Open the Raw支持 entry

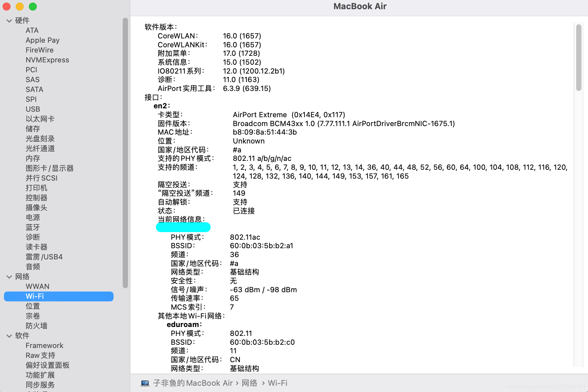tap(40, 356)
